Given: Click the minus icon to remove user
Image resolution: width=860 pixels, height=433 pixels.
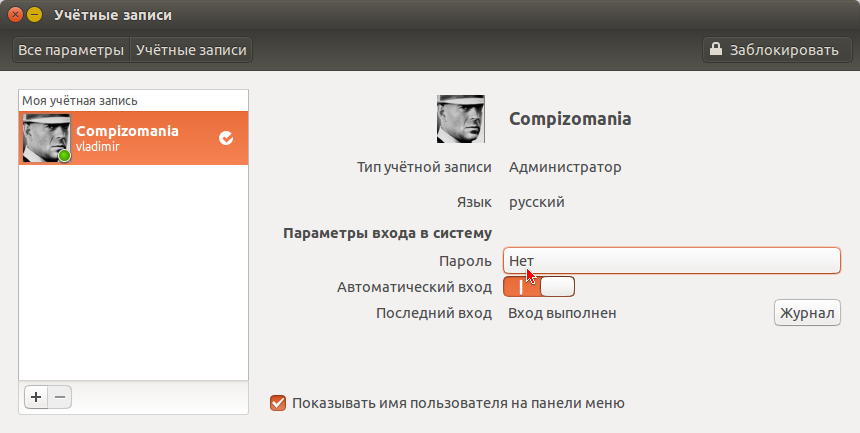Looking at the screenshot, I should point(60,397).
